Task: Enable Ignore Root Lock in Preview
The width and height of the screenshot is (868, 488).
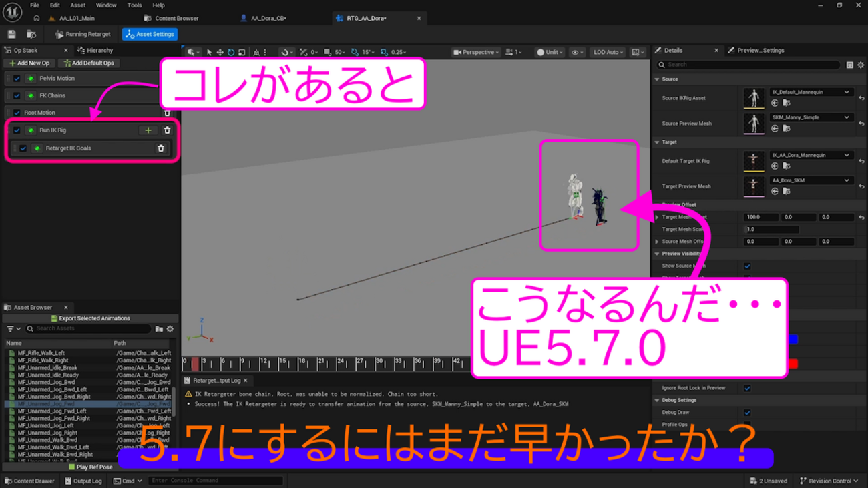Action: click(747, 387)
